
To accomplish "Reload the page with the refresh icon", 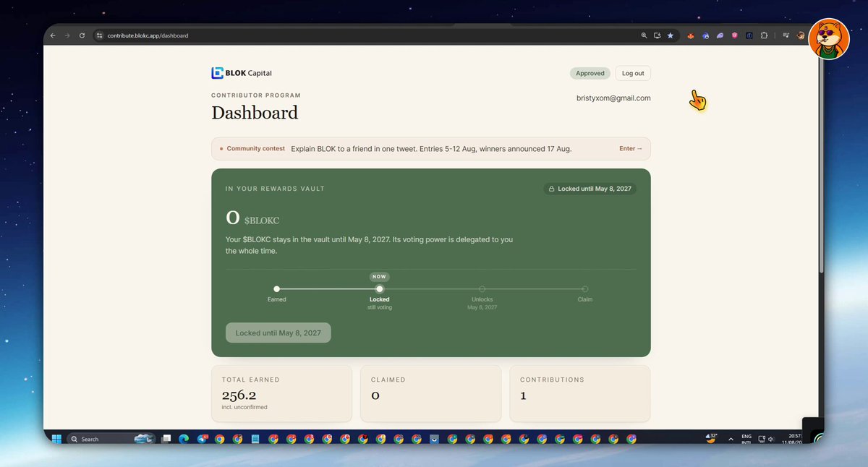I will coord(82,35).
